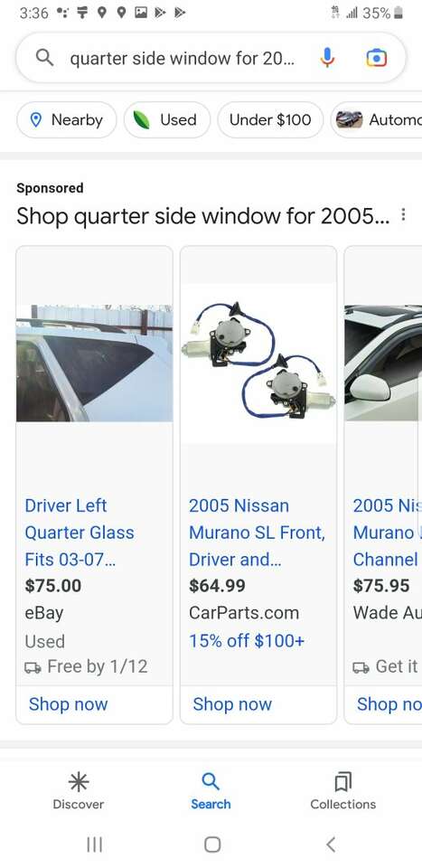
Task: Toggle the Under $100 filter chip
Action: 270,119
